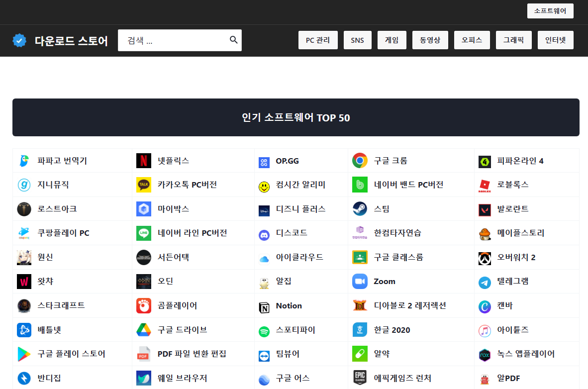Click the 인기 소프트웨어 TOP 50 banner
Image resolution: width=588 pixels, height=389 pixels.
pos(296,117)
